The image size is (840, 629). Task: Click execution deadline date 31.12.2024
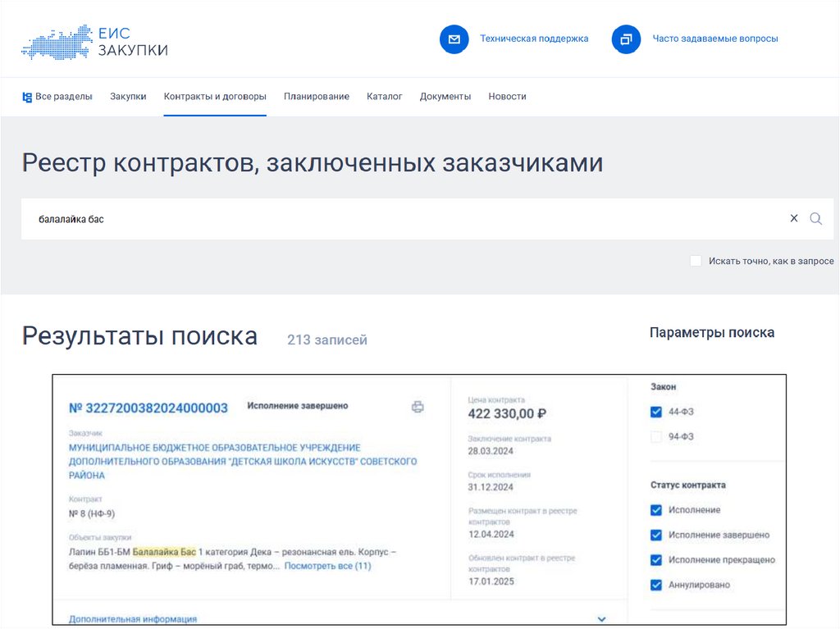point(491,487)
